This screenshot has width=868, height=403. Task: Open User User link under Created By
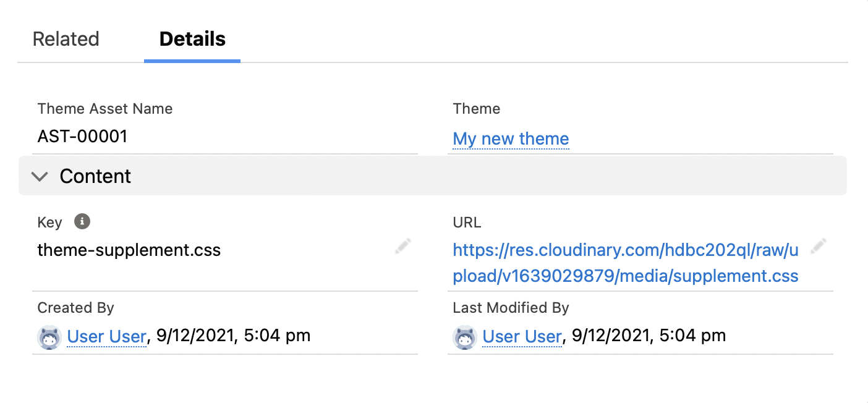107,336
